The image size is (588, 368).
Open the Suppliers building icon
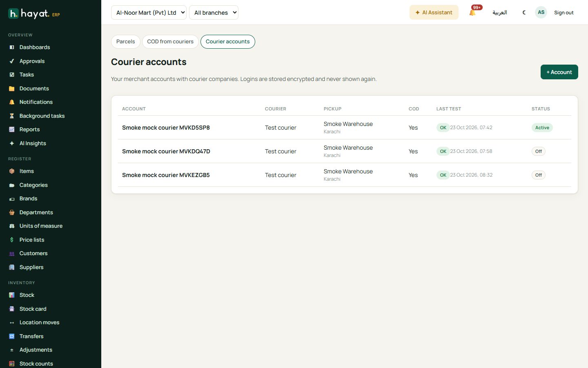coord(12,267)
